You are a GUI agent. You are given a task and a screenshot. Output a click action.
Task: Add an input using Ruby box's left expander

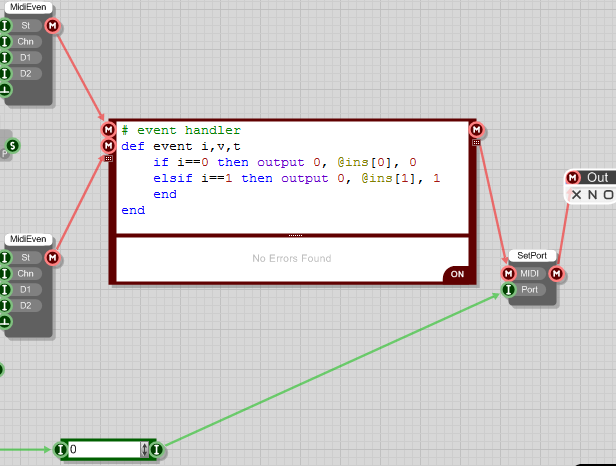(x=108, y=158)
